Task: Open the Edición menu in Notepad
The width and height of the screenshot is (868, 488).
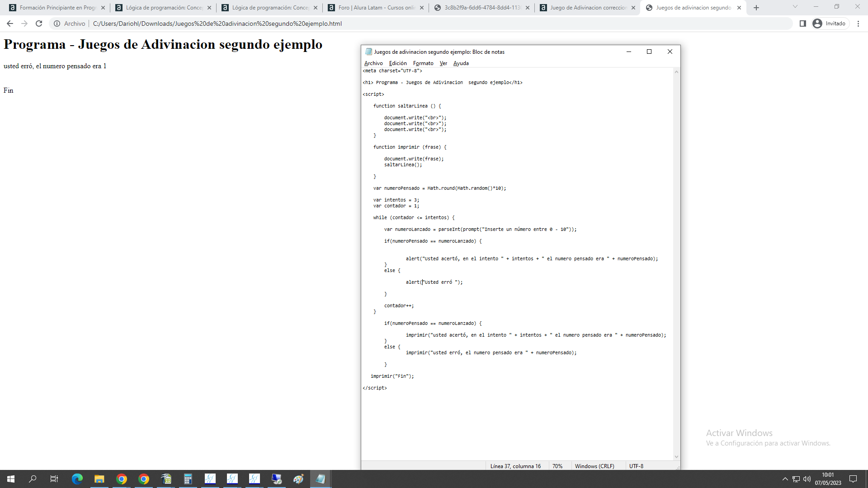Action: [398, 63]
